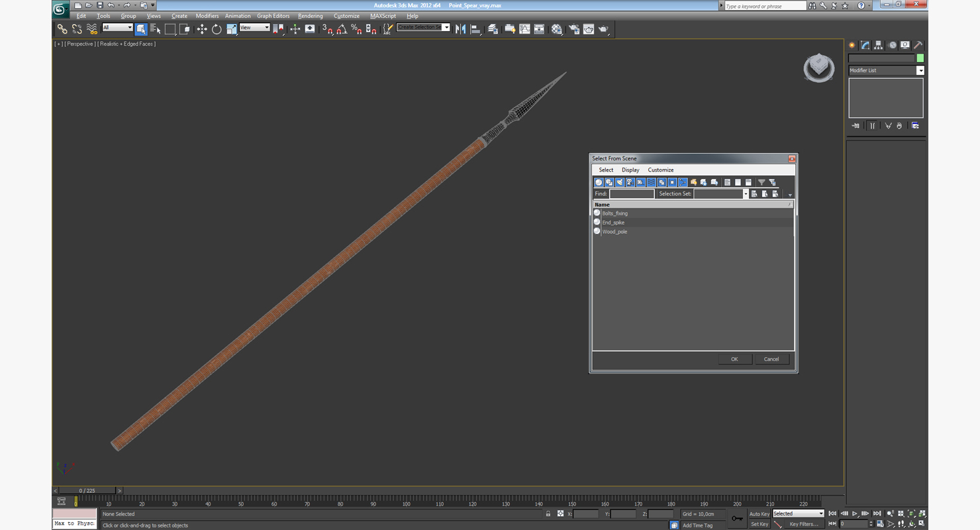This screenshot has width=980, height=530.
Task: Activate the Select and Rotate tool
Action: pyautogui.click(x=217, y=28)
